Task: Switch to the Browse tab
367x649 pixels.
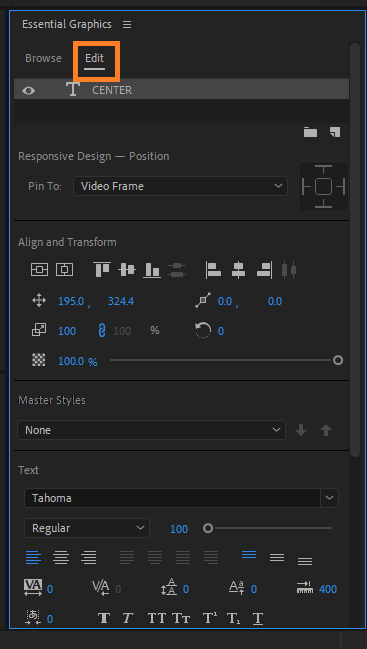Action: pyautogui.click(x=43, y=58)
